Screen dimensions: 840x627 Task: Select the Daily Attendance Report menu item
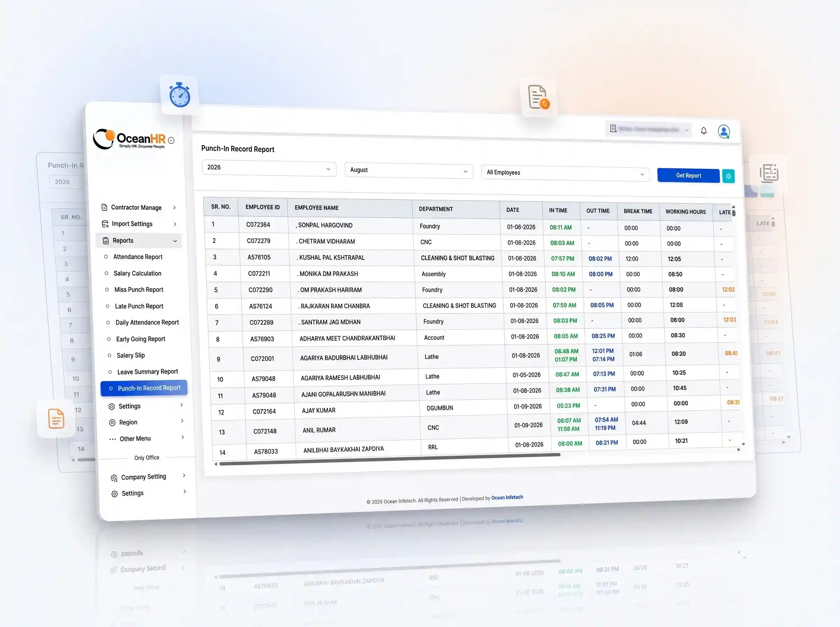coord(147,323)
